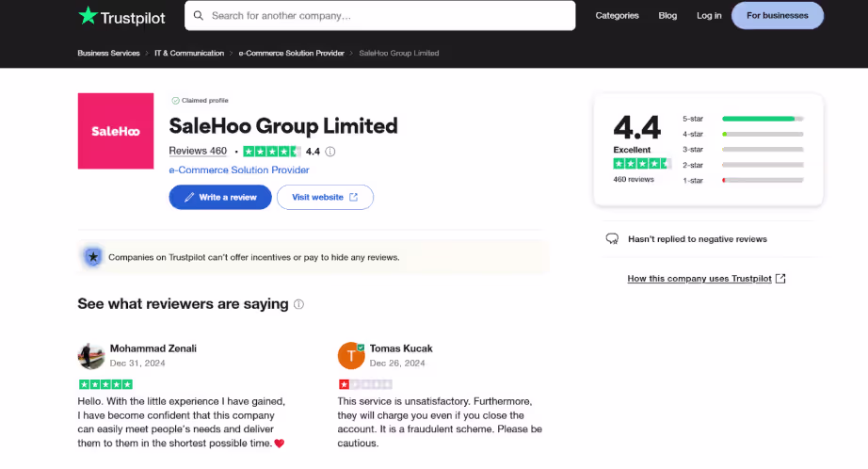This screenshot has width=868, height=469.
Task: Go to IT & Communication breadcrumb
Action: pyautogui.click(x=189, y=53)
